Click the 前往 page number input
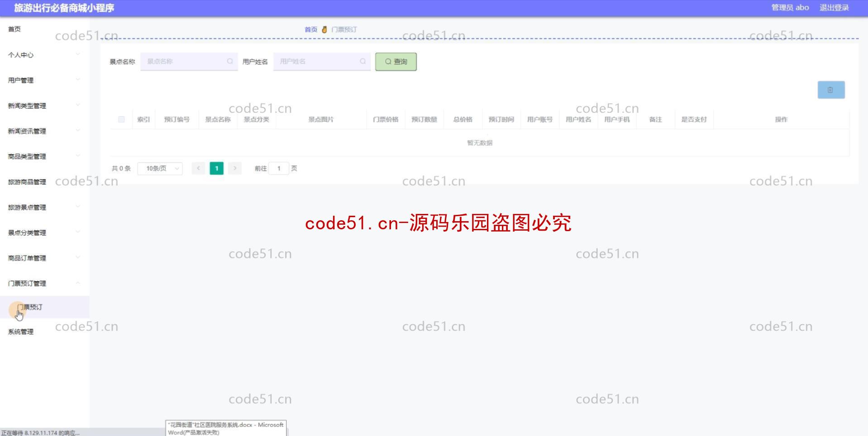 point(279,168)
